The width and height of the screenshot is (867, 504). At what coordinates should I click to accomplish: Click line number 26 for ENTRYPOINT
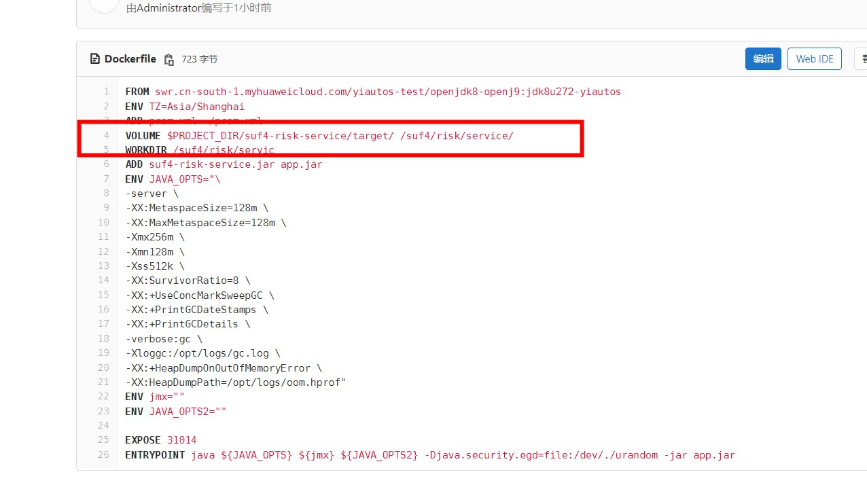click(x=103, y=455)
